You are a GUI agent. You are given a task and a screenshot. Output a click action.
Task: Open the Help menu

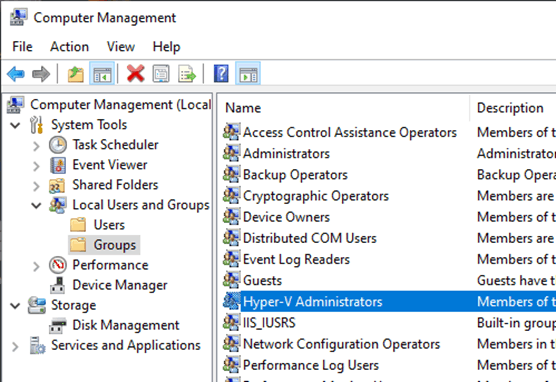point(166,46)
